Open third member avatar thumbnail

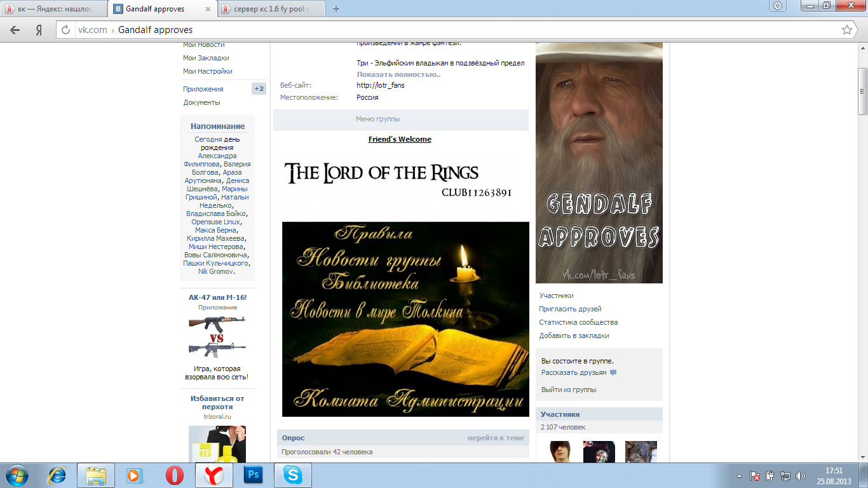641,452
